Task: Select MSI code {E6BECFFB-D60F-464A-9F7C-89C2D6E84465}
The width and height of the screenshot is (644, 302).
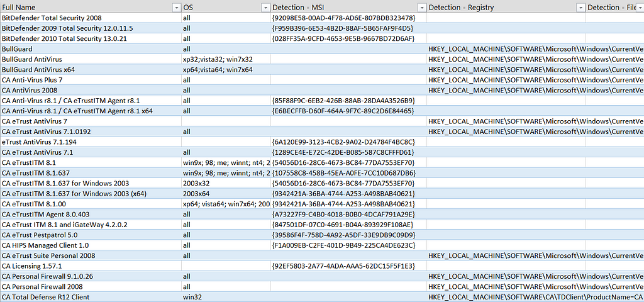Action: 348,111
